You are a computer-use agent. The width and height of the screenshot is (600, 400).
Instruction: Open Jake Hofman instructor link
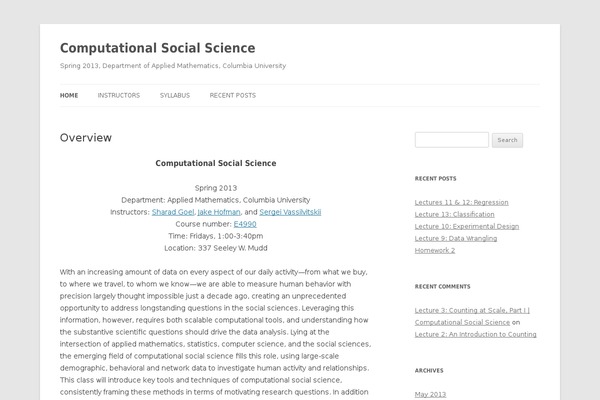(x=217, y=212)
